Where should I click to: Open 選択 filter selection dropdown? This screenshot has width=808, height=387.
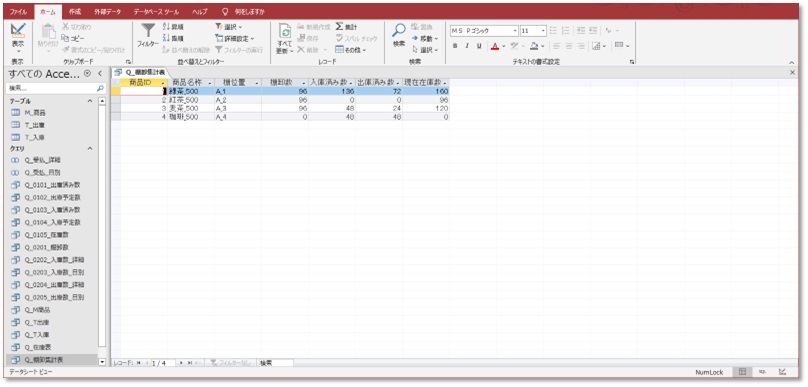click(229, 27)
